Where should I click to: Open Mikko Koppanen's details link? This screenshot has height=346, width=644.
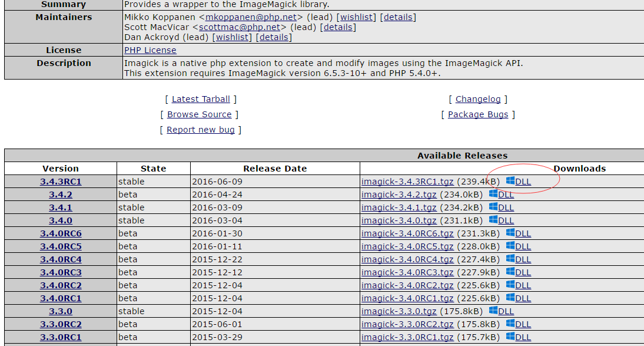(x=398, y=17)
